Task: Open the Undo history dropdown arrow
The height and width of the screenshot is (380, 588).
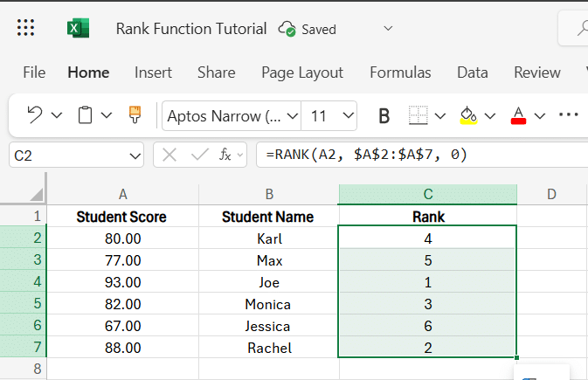Action: coord(57,115)
